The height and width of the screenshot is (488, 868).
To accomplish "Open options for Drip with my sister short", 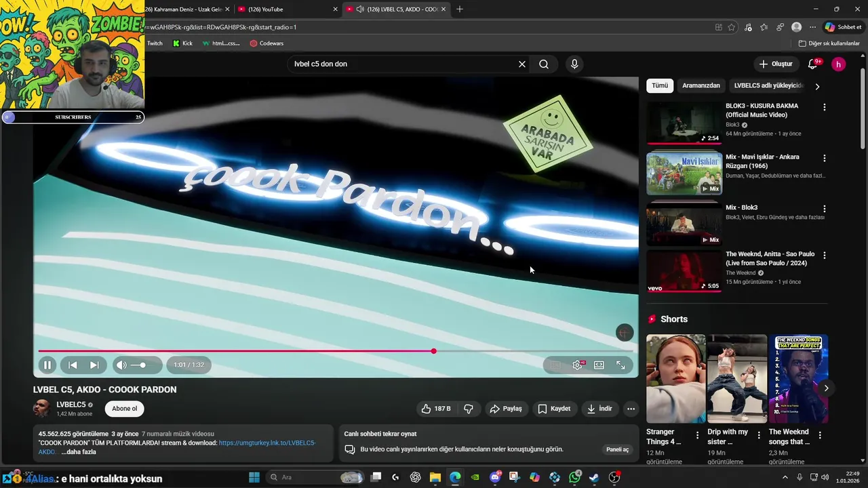I will [758, 435].
